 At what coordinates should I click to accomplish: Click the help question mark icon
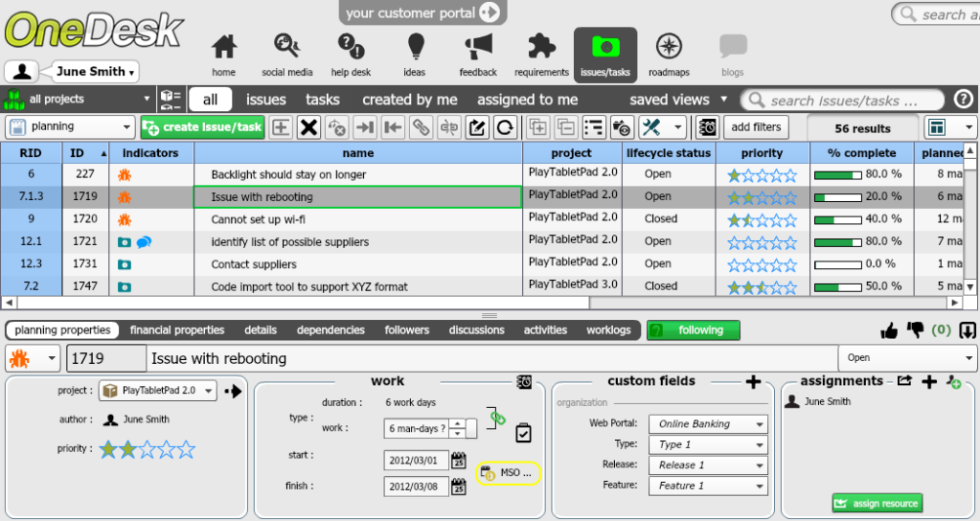pyautogui.click(x=964, y=99)
